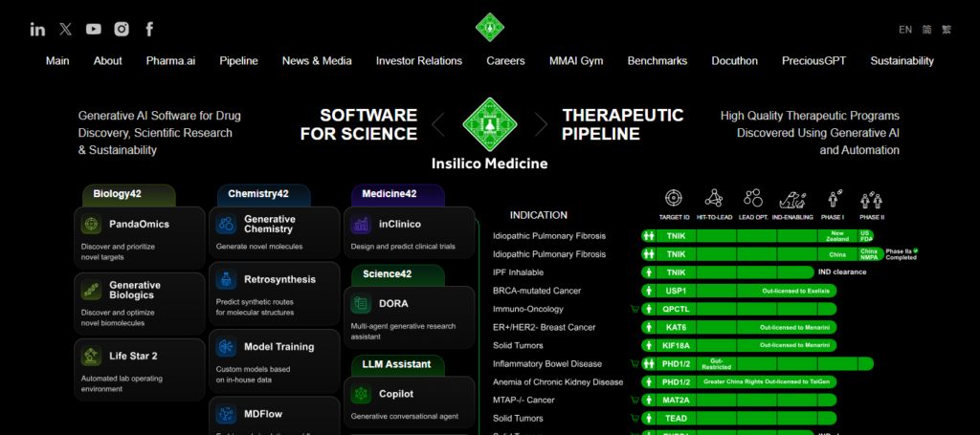Open Investor Relations menu
This screenshot has width=980, height=435.
(x=419, y=61)
